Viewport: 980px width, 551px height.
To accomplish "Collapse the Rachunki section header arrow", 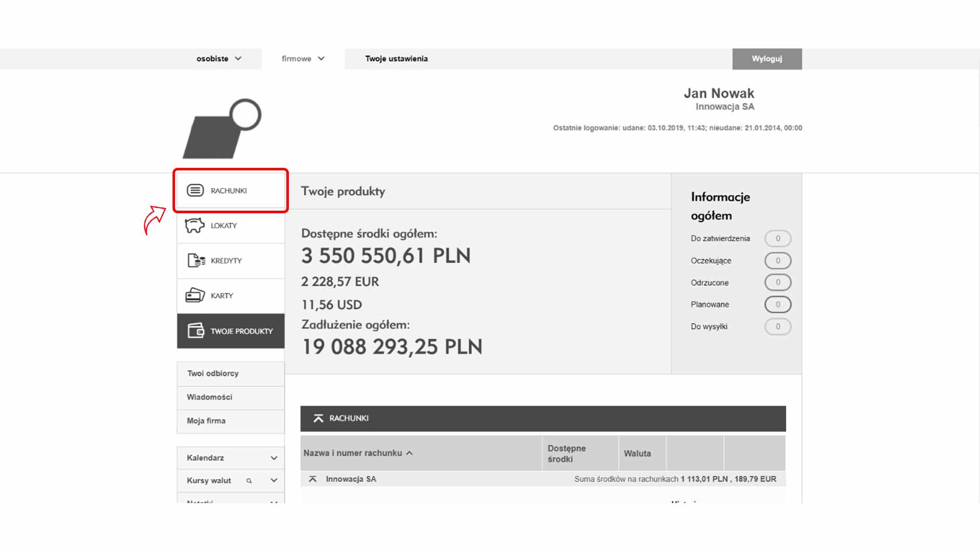I will (x=318, y=418).
